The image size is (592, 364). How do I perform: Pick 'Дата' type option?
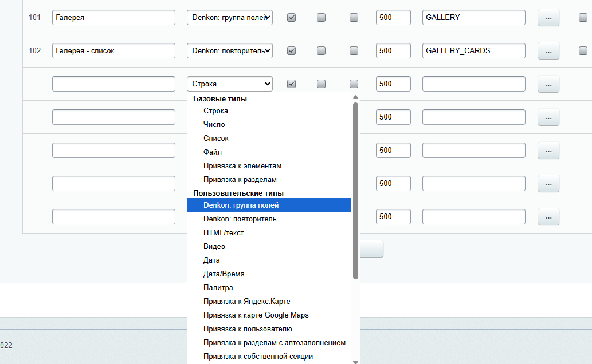[x=269, y=260]
